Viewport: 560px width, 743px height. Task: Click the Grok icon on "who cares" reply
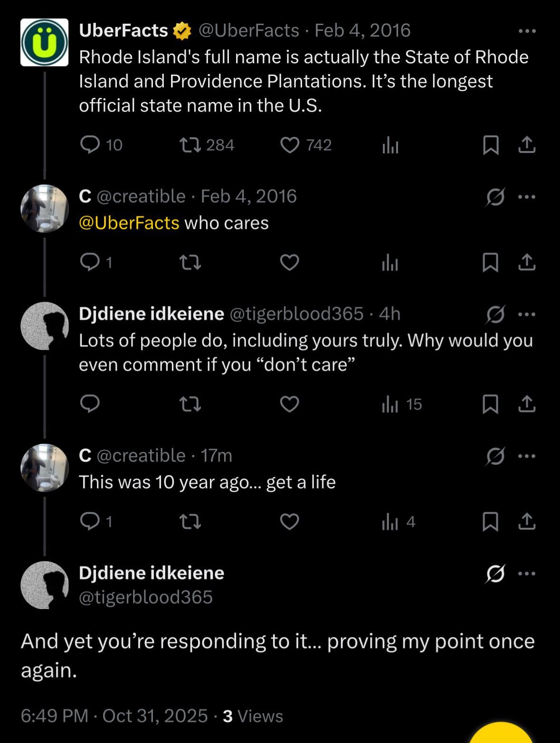pos(495,197)
